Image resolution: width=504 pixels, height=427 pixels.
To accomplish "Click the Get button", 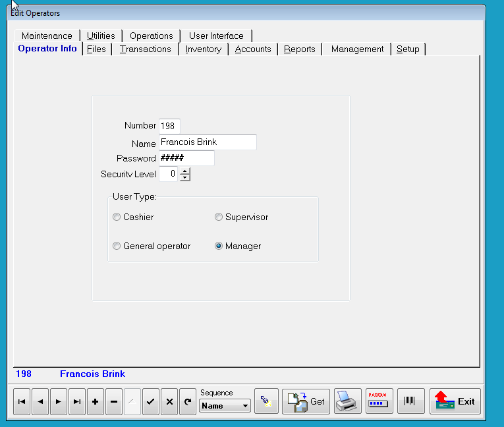I will click(x=306, y=401).
